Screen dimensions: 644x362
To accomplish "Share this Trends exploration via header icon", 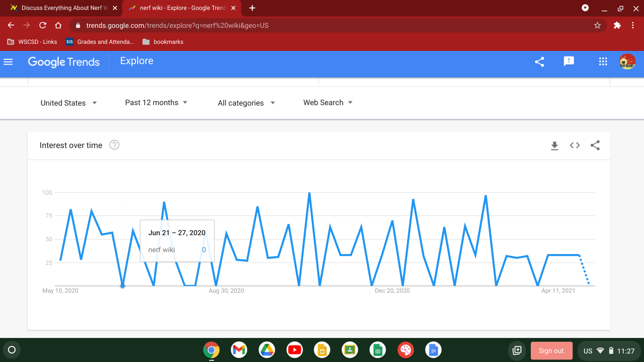I will 540,62.
